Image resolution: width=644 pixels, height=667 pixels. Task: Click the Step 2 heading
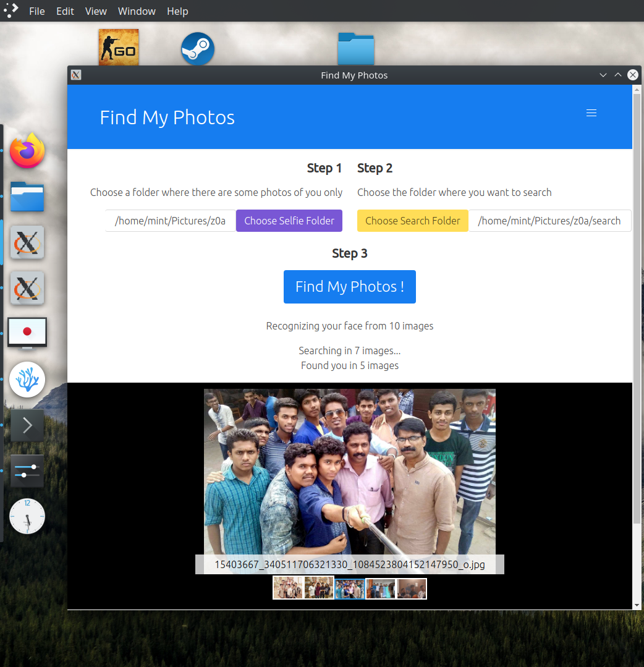pos(375,169)
